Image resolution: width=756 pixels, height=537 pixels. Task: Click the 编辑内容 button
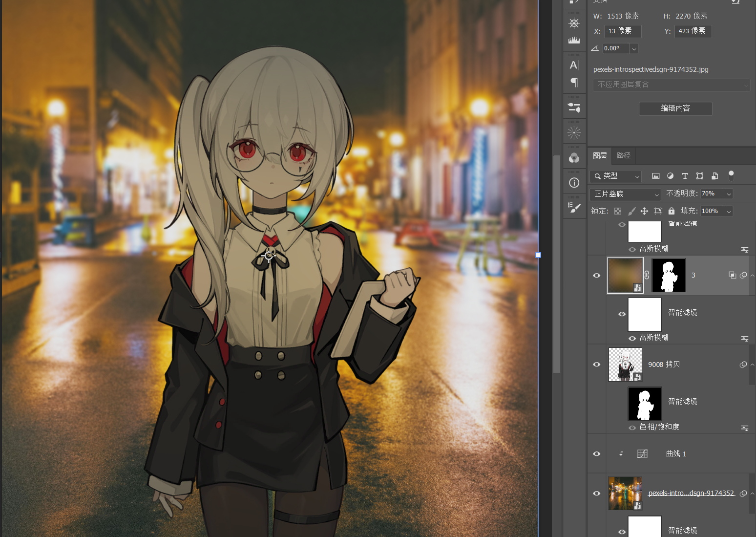point(675,108)
